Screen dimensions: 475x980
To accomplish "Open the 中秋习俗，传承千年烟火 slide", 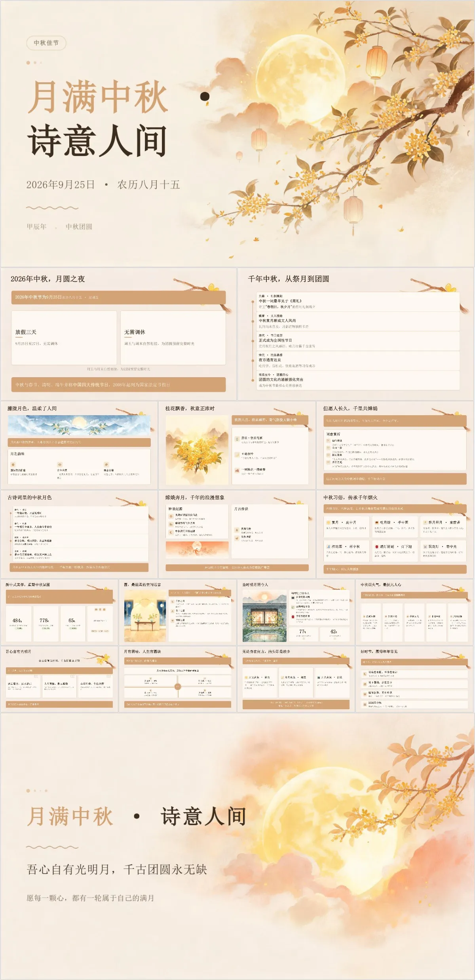I will click(x=395, y=534).
